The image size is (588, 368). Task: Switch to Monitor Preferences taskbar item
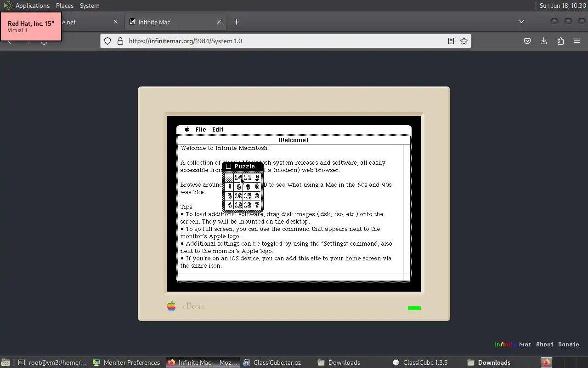pyautogui.click(x=128, y=362)
